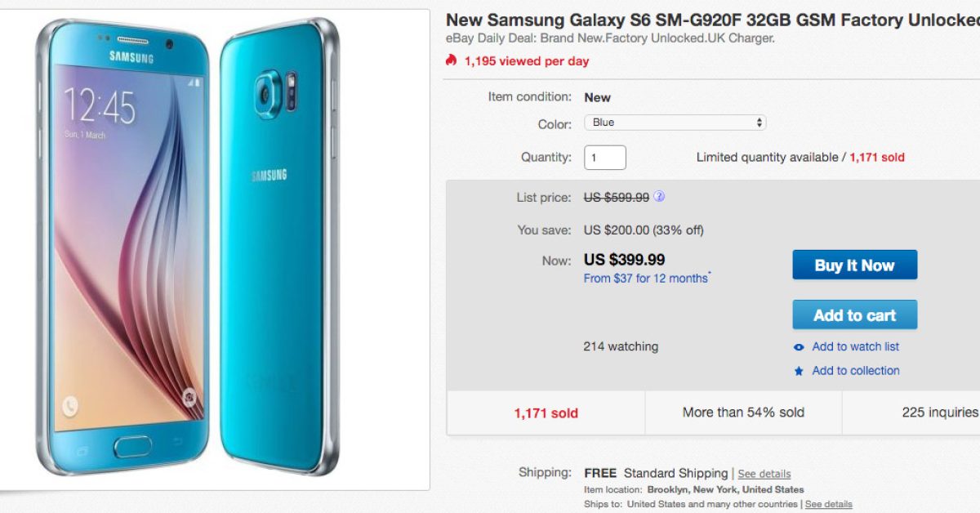Click the List price info question-mark icon
Viewport: 980px width, 513px height.
659,197
